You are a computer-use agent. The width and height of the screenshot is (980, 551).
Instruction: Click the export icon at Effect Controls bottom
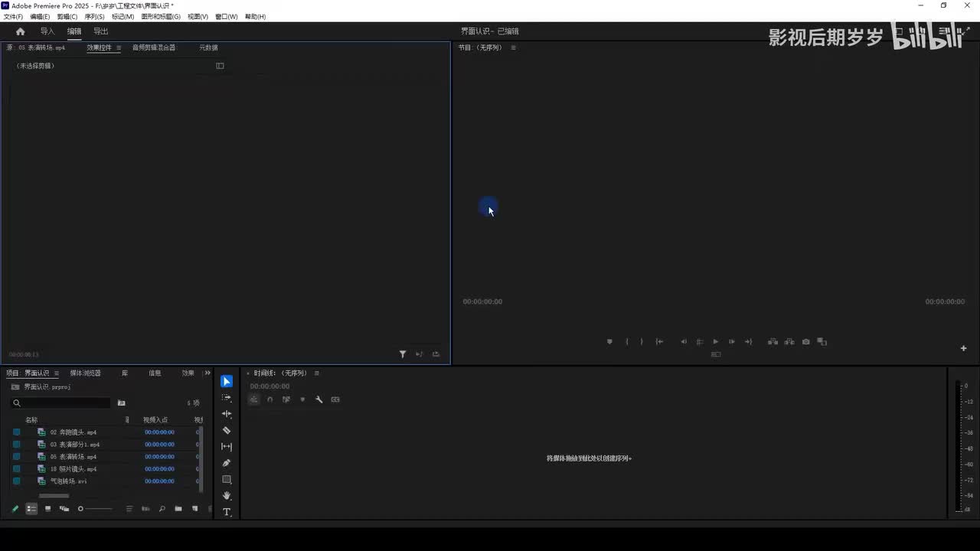click(x=436, y=354)
